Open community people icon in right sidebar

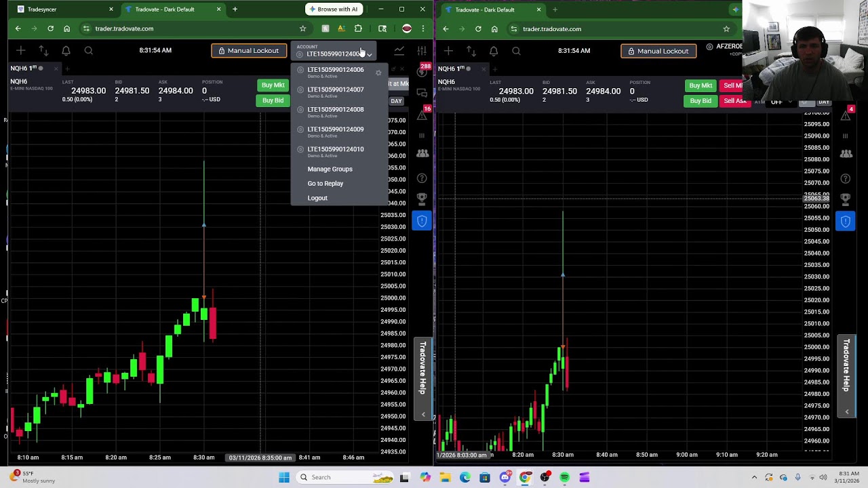pos(846,154)
